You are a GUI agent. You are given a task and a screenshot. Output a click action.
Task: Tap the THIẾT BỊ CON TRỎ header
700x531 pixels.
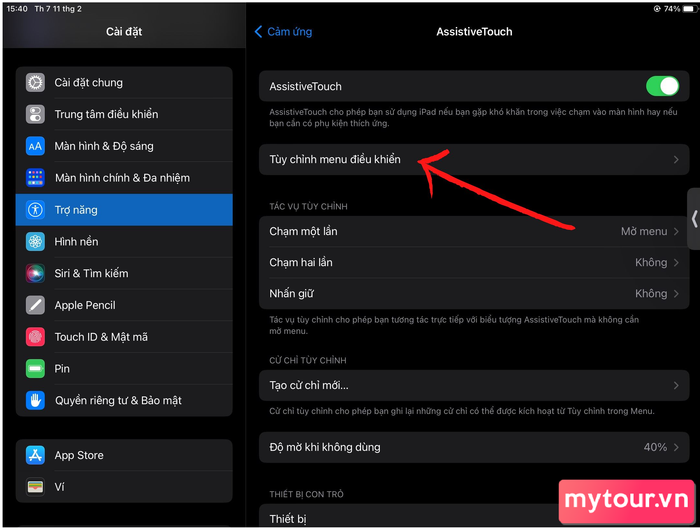(x=306, y=494)
